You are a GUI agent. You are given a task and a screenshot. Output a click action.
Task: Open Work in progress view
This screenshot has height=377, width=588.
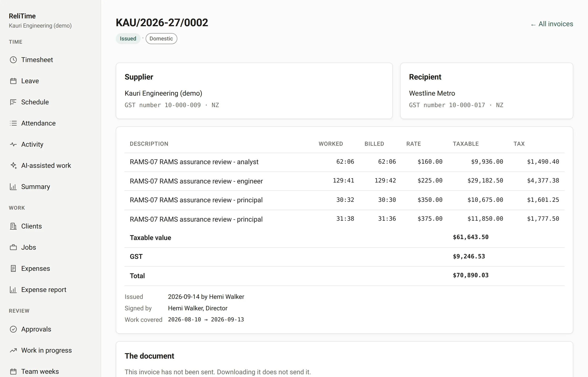coord(46,350)
